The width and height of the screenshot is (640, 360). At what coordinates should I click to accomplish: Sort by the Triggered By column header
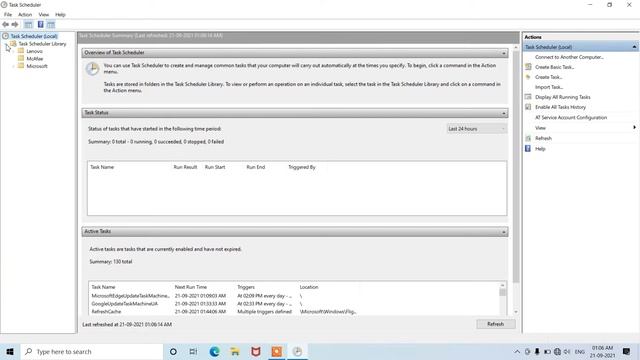302,167
